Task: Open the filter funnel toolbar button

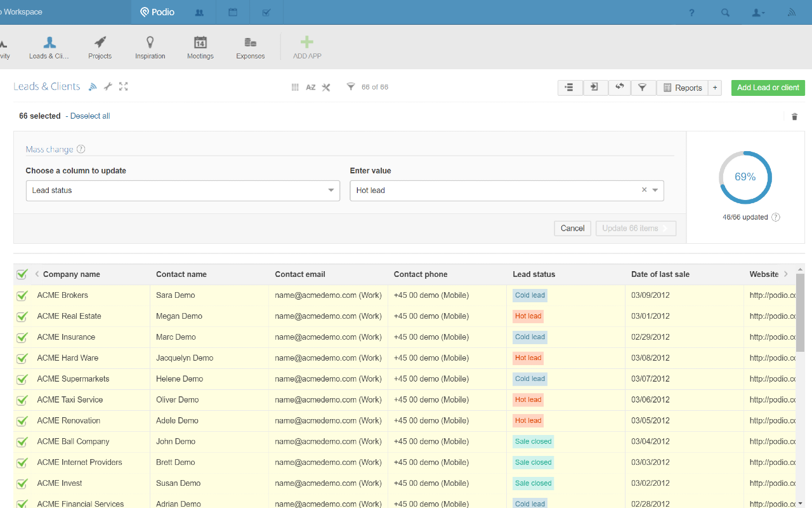Action: pyautogui.click(x=643, y=88)
